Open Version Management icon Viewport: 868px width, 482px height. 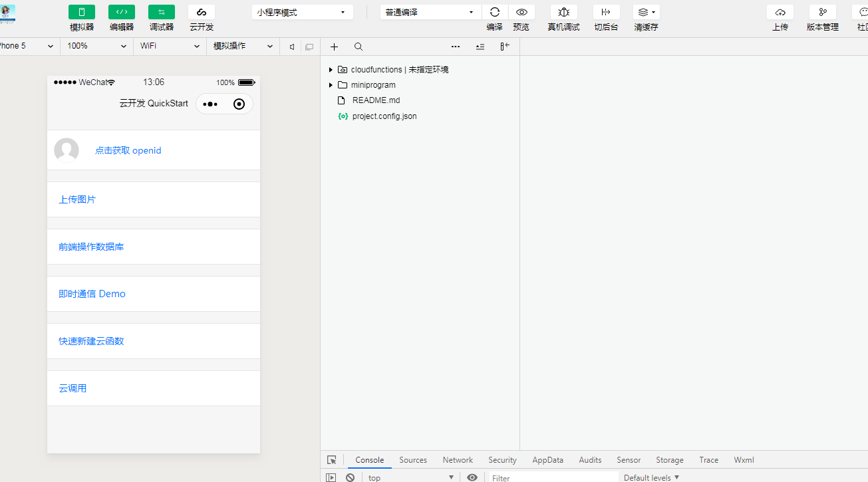(822, 13)
